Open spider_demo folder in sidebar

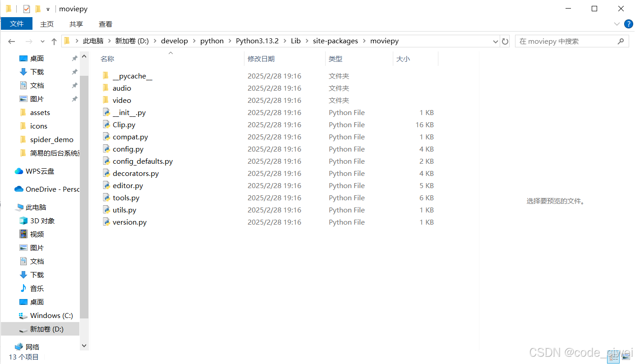(x=46, y=139)
